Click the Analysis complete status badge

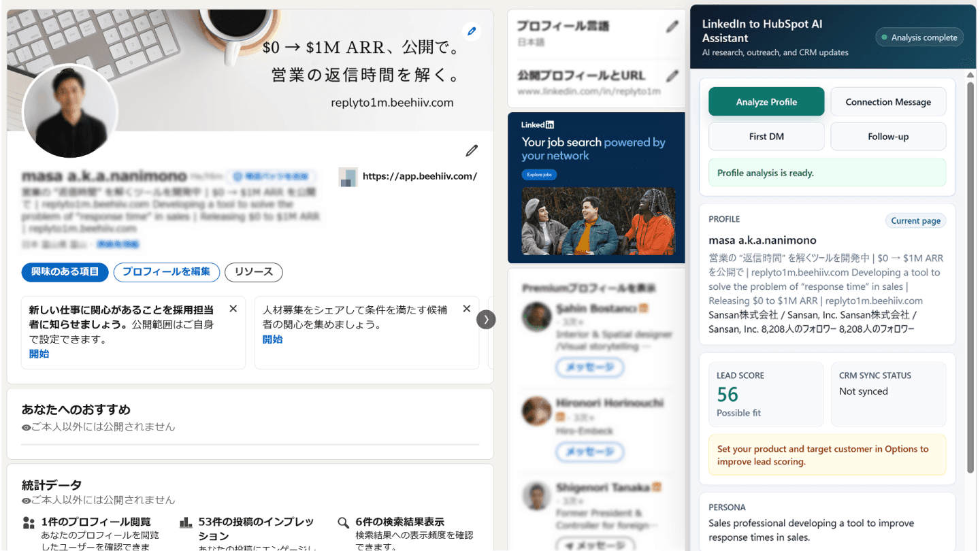[919, 37]
